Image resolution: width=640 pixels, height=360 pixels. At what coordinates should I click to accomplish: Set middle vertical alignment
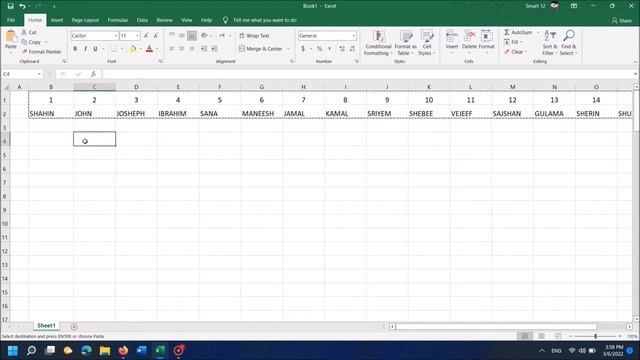point(182,36)
